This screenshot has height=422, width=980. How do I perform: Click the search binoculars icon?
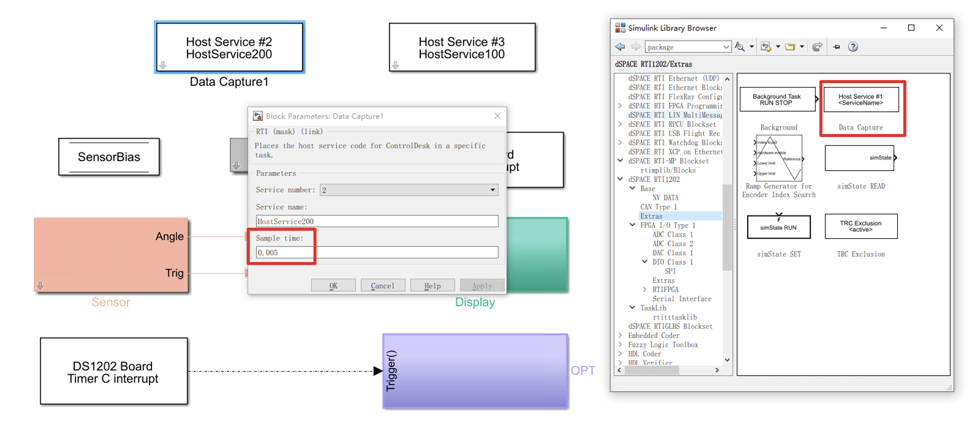coord(739,47)
